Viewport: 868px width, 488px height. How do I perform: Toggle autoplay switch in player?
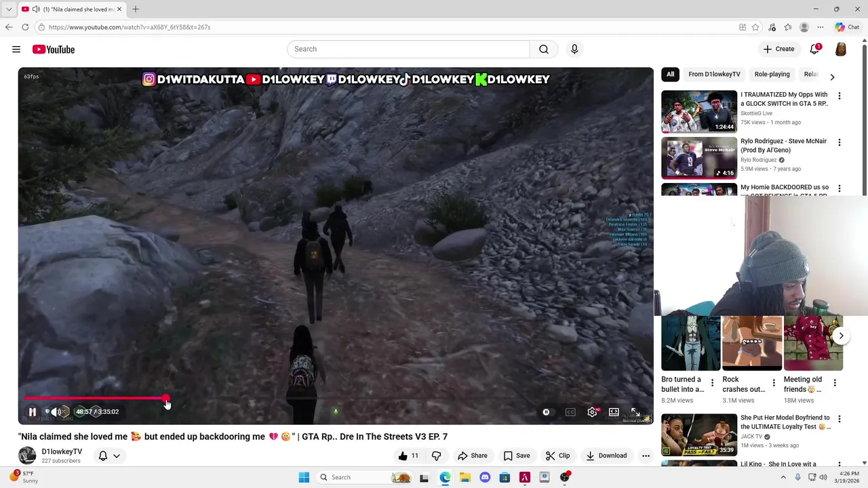click(546, 412)
